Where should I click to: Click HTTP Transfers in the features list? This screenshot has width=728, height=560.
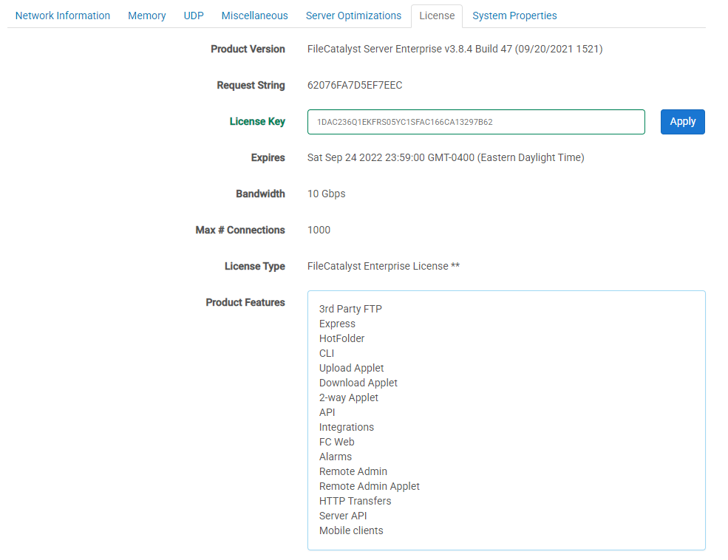coord(356,501)
